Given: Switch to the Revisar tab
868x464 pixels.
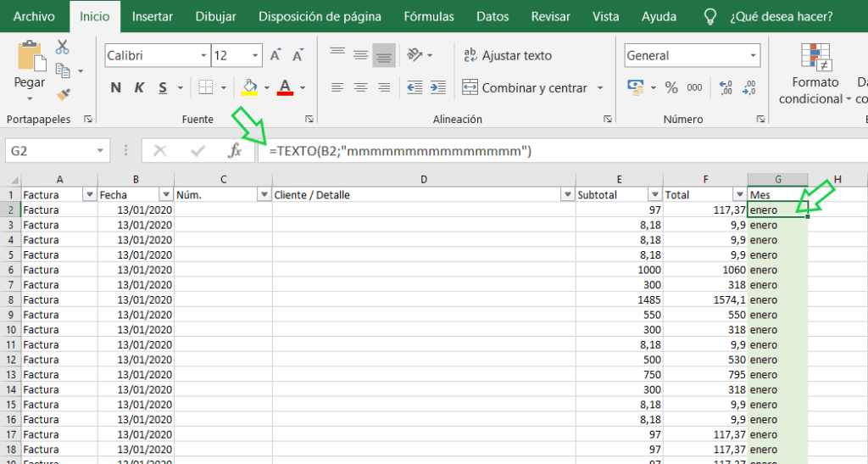Looking at the screenshot, I should pyautogui.click(x=551, y=17).
